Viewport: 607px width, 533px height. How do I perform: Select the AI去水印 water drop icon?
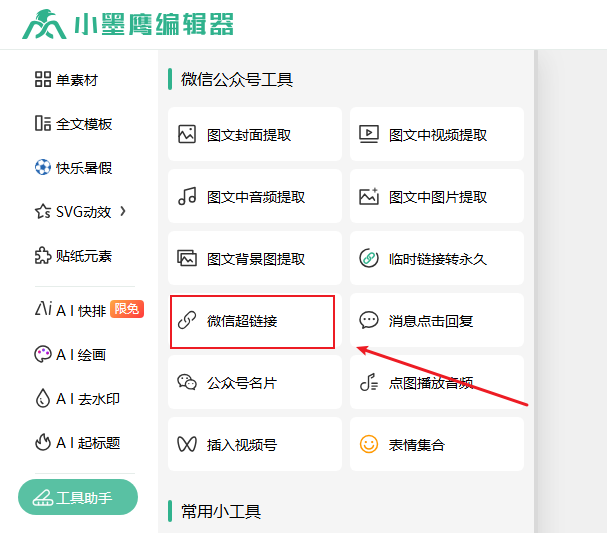(x=43, y=398)
